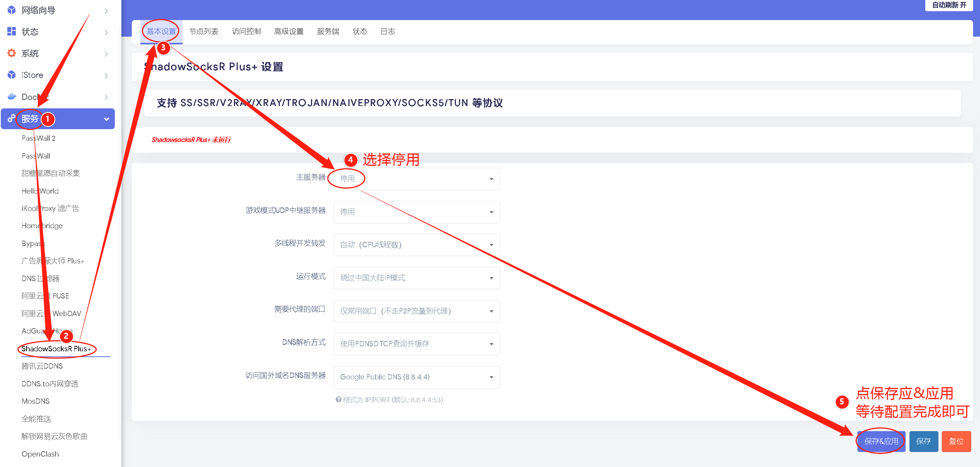
Task: Open the iStore sidebar menu
Action: coord(58,75)
